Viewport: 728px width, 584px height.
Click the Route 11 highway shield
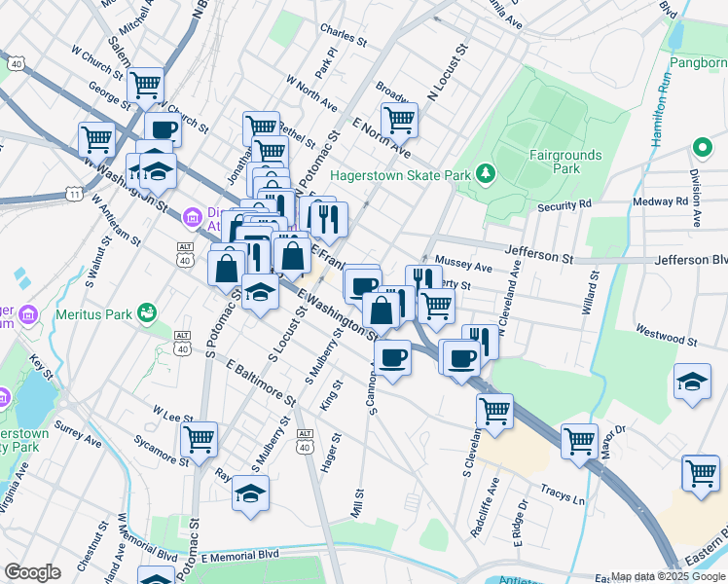coord(74,194)
